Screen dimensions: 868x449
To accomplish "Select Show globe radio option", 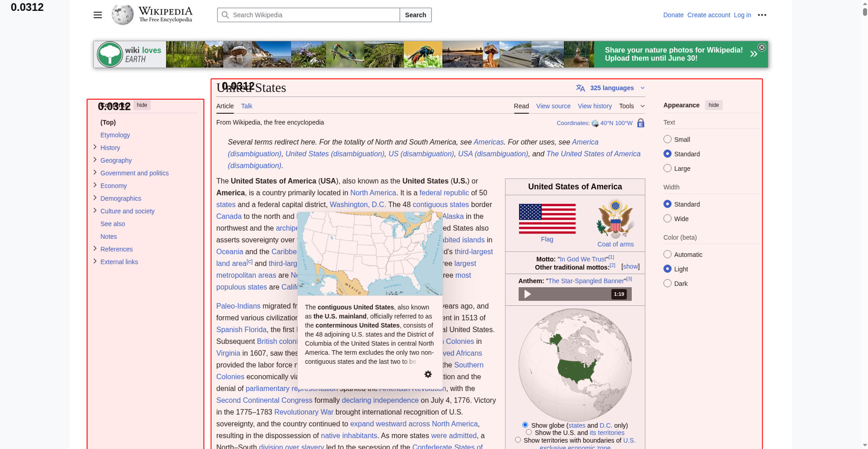I will (x=525, y=425).
